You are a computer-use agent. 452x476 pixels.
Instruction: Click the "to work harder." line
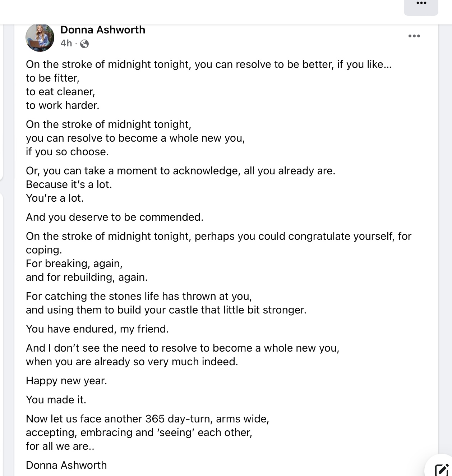coord(63,105)
